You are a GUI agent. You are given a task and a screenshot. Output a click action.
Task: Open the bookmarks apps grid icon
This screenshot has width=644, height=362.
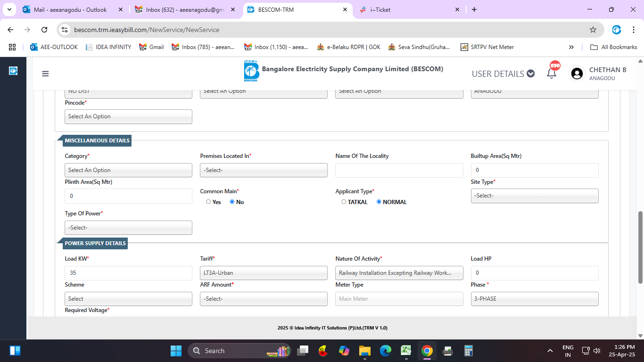click(12, 47)
